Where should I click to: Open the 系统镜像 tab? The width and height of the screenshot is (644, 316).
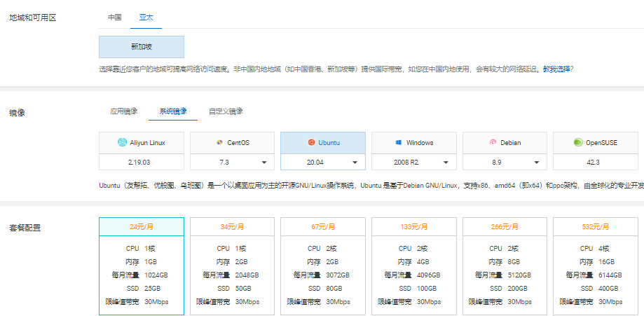coord(173,111)
